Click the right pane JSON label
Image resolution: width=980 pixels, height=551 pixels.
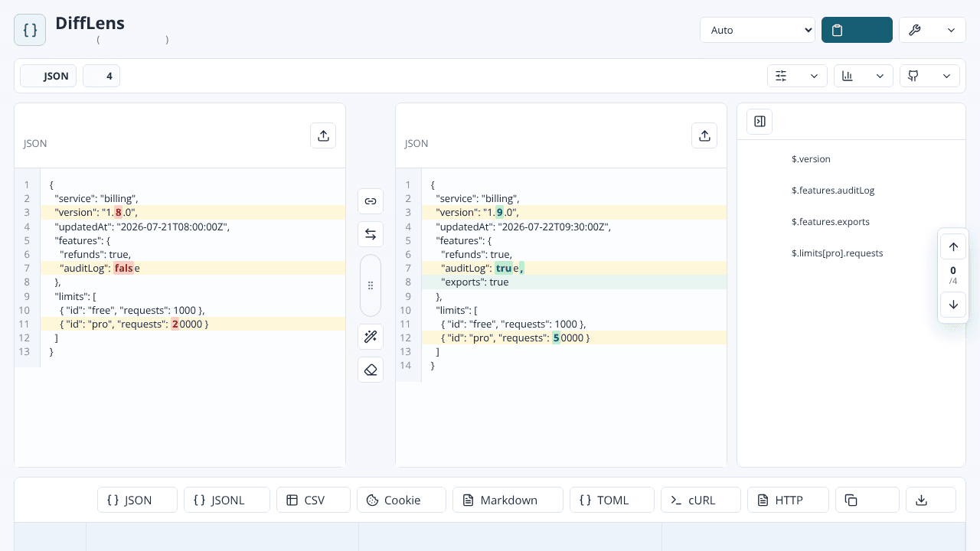[x=416, y=143]
